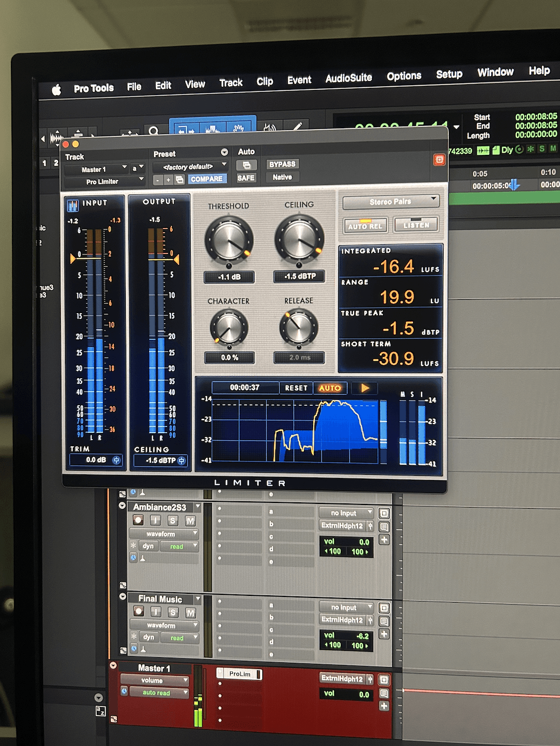Viewport: 560px width, 746px height.
Task: Open waveform view selector on Ambiance2S3
Action: coord(164,534)
